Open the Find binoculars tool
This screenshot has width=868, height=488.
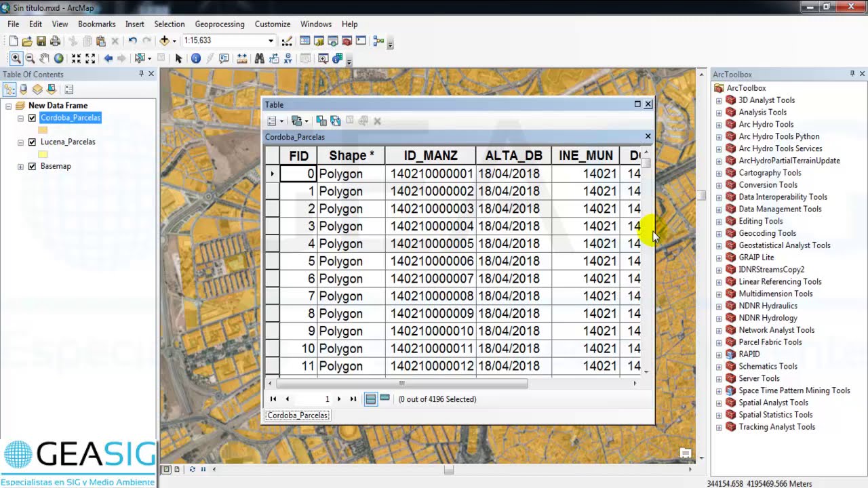point(259,59)
